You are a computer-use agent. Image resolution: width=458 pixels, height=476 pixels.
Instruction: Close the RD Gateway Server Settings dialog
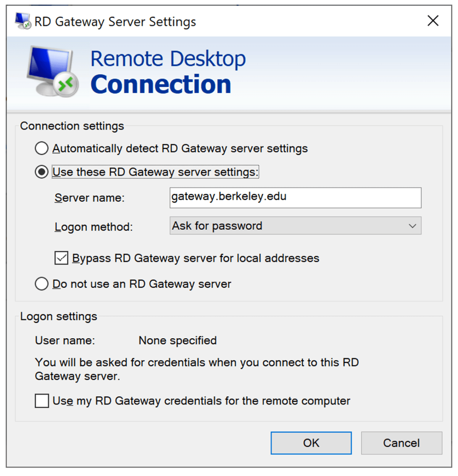click(x=433, y=21)
